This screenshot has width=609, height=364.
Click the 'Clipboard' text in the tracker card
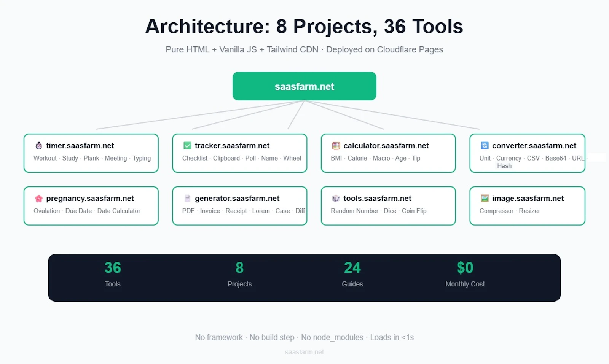point(226,158)
